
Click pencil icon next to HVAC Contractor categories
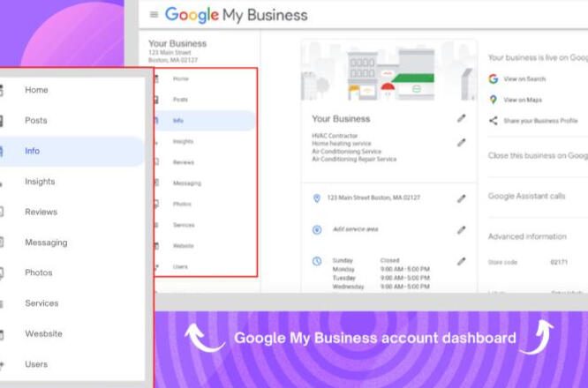(x=461, y=143)
